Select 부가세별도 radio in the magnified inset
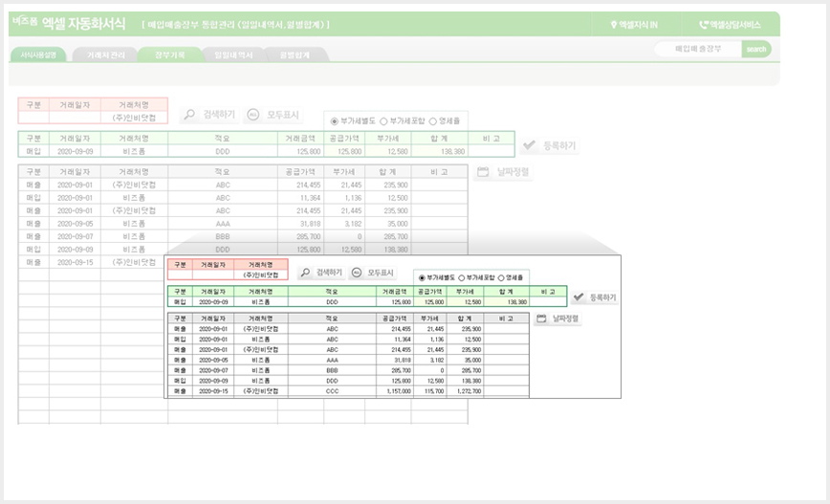Screen dimensions: 830x504 [422, 278]
